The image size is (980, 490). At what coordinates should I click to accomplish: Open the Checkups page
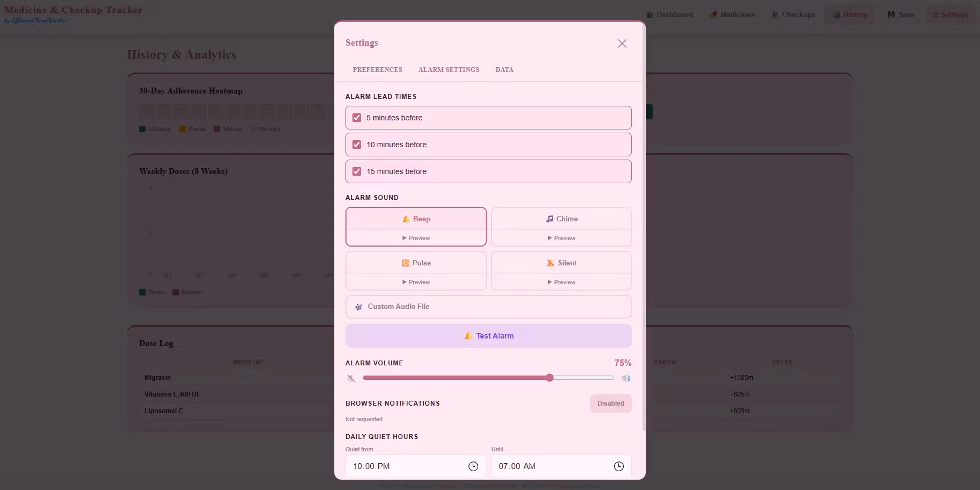tap(794, 15)
